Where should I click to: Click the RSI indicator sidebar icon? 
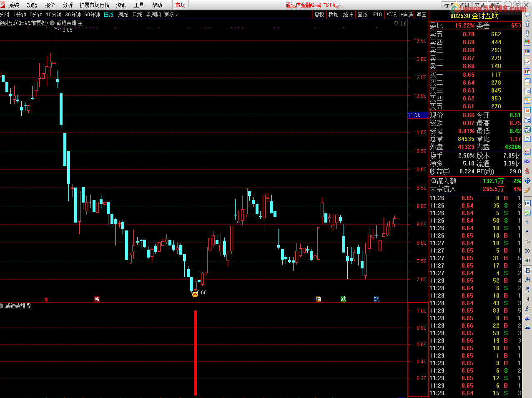point(527,161)
